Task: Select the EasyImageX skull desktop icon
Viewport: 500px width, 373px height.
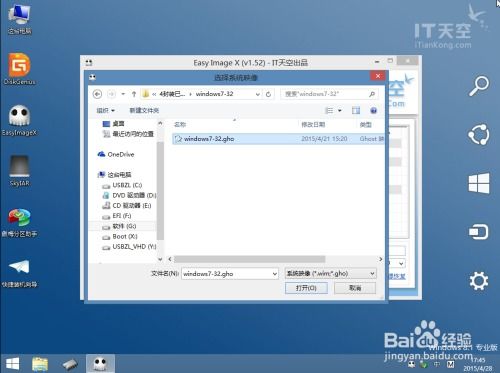Action: point(19,120)
